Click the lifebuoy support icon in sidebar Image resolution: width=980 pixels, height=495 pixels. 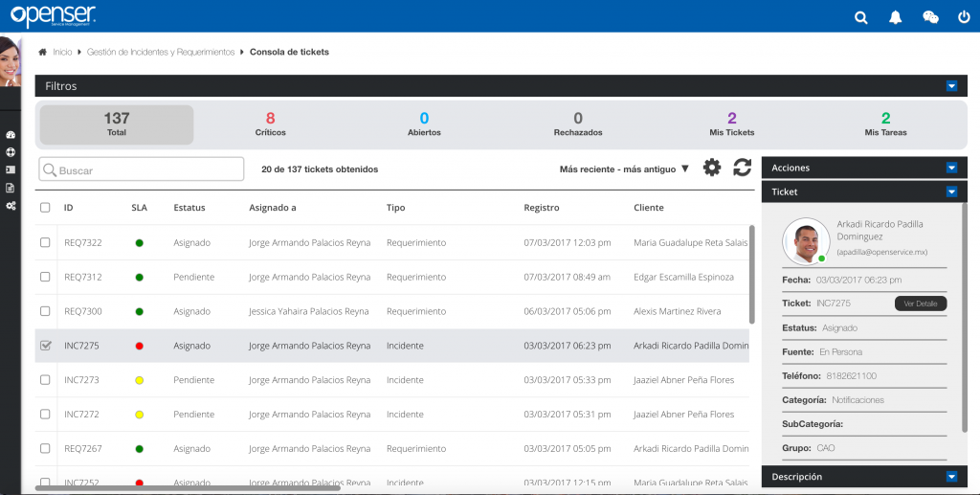tap(11, 152)
